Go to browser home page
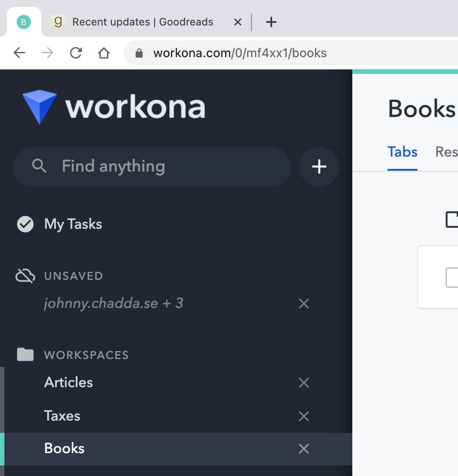 [104, 53]
